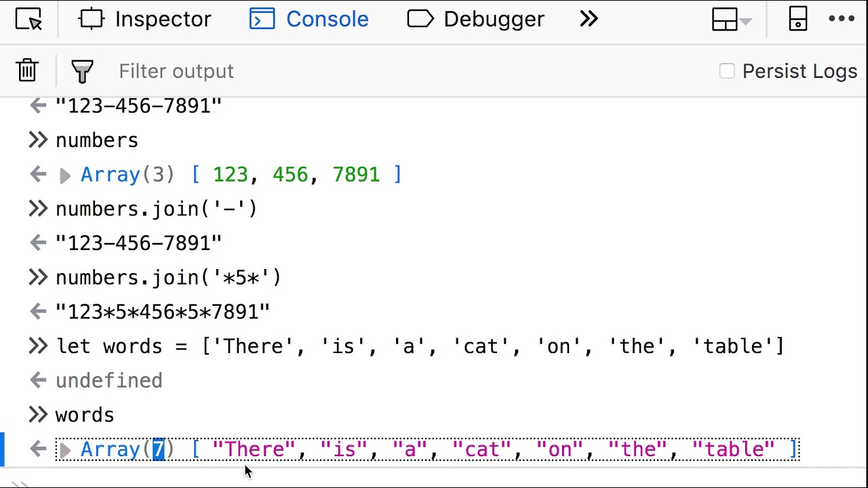The width and height of the screenshot is (868, 488).
Task: Click the "123*5*456*5*7891" result
Action: 163,312
